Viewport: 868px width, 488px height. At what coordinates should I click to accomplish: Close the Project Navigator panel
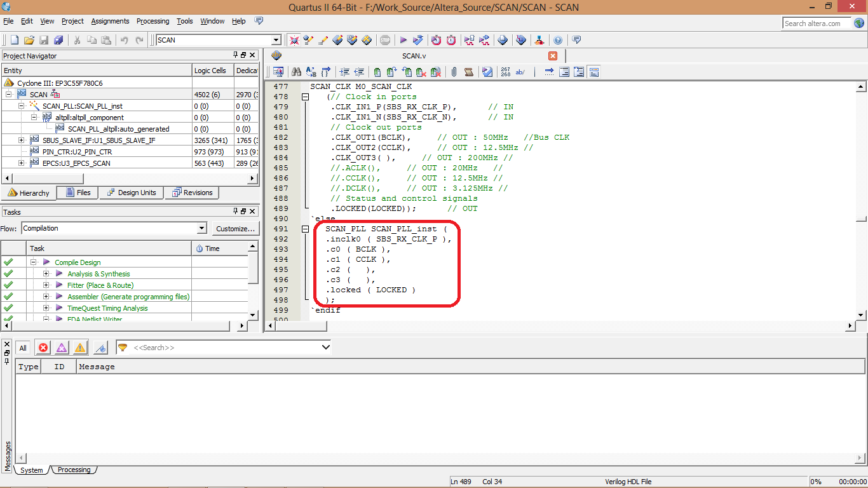252,55
